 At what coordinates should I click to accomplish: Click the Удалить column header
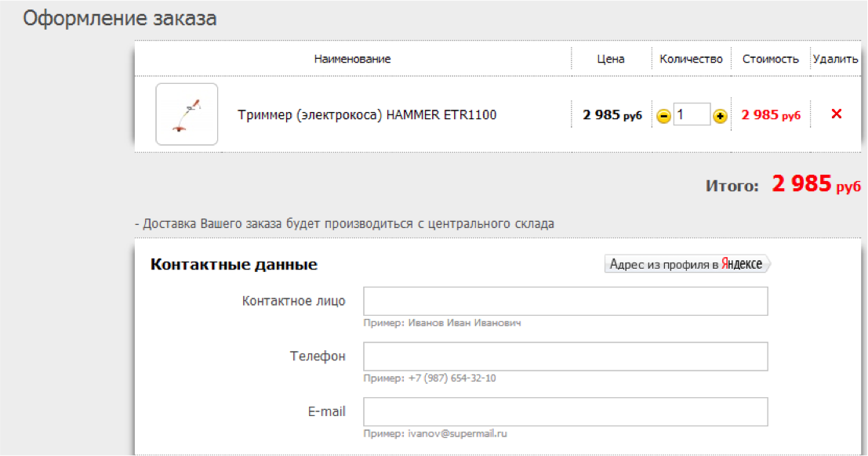tap(836, 59)
